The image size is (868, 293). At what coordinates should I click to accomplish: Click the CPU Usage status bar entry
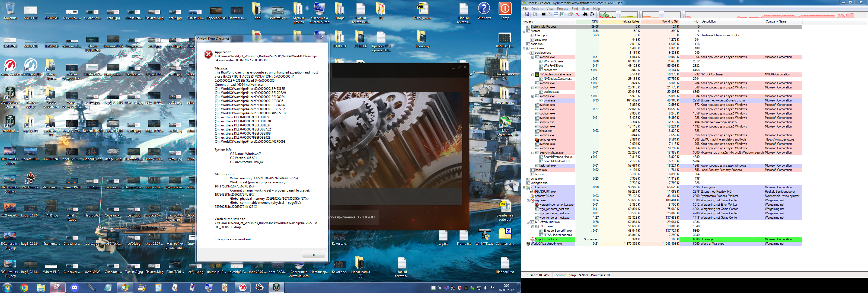[x=535, y=275]
